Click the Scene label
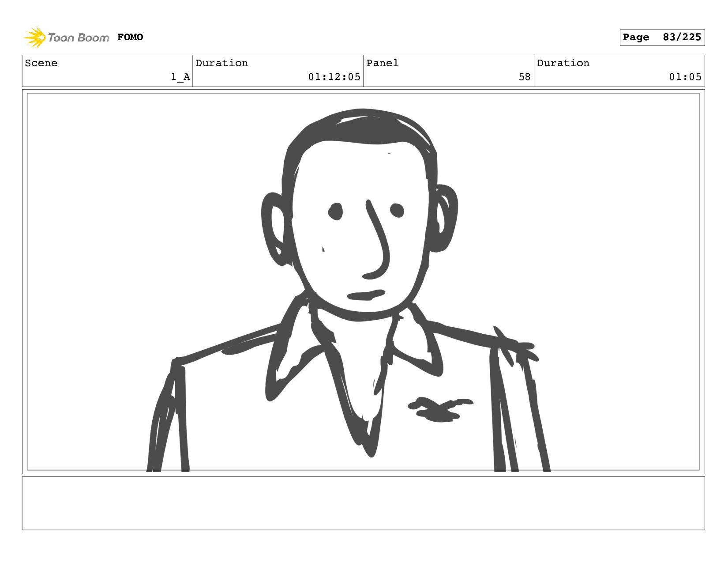The image size is (728, 563). [x=41, y=63]
